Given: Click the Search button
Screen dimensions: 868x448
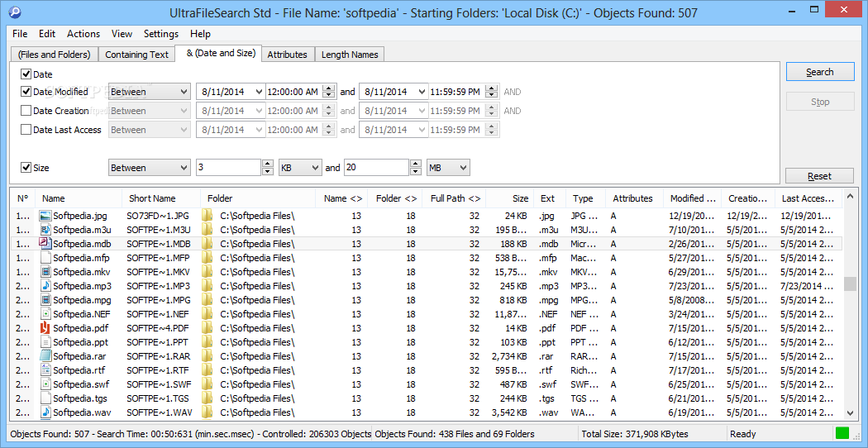Looking at the screenshot, I should [x=820, y=72].
